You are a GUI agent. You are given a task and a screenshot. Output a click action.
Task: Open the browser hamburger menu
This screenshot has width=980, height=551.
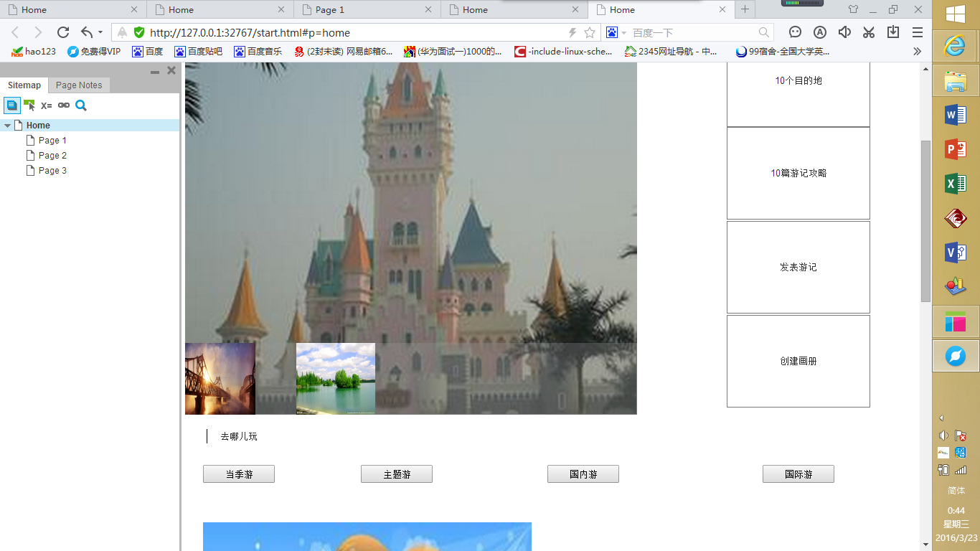coord(918,32)
